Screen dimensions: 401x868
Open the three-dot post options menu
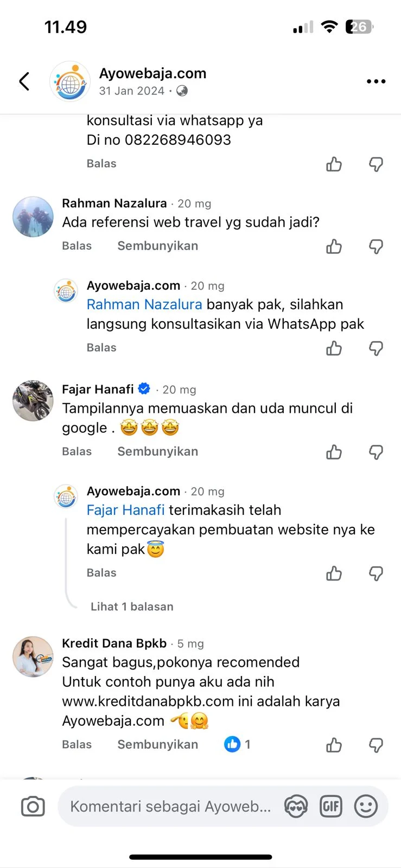pos(376,81)
